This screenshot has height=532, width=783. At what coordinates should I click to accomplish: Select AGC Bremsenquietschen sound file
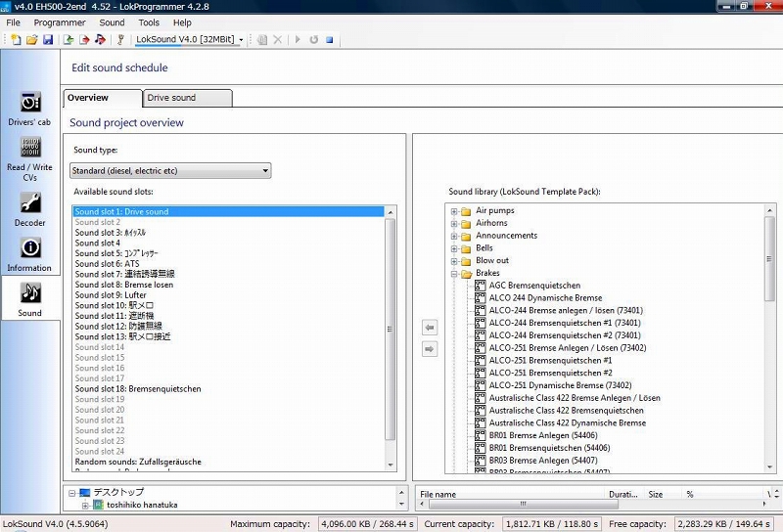point(534,286)
